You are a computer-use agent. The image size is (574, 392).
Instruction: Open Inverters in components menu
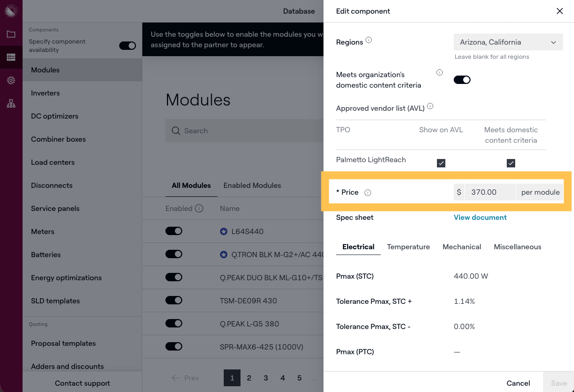[x=82, y=93]
